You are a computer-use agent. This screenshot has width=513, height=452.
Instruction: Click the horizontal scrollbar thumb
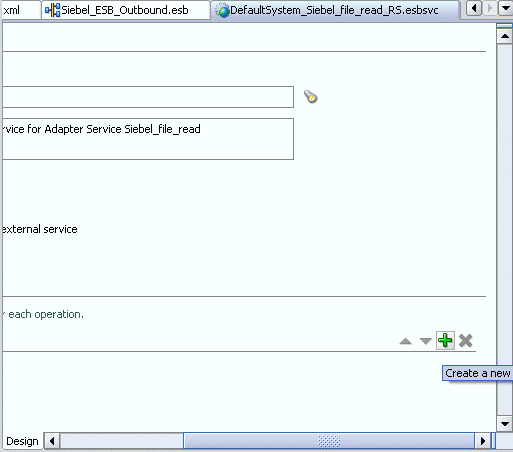click(329, 441)
